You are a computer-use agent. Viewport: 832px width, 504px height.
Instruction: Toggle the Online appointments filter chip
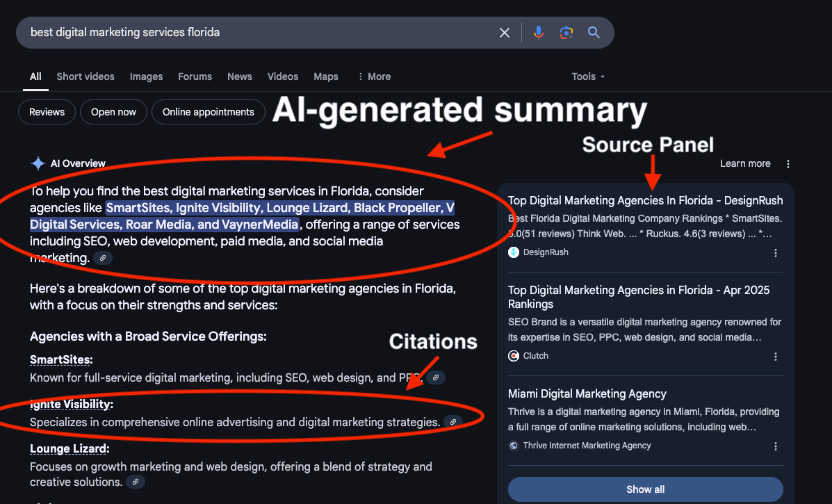click(209, 112)
